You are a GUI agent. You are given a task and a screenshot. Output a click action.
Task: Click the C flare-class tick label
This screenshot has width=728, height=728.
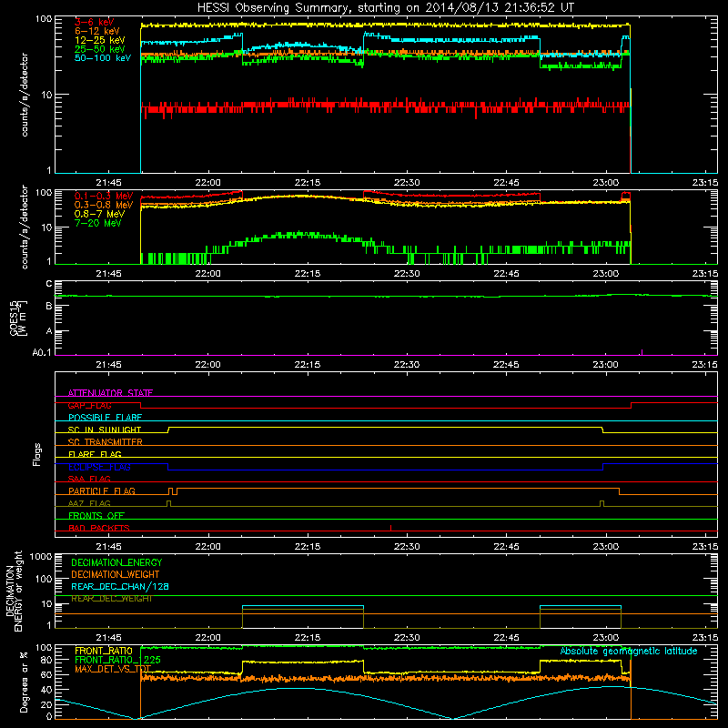pyautogui.click(x=49, y=284)
